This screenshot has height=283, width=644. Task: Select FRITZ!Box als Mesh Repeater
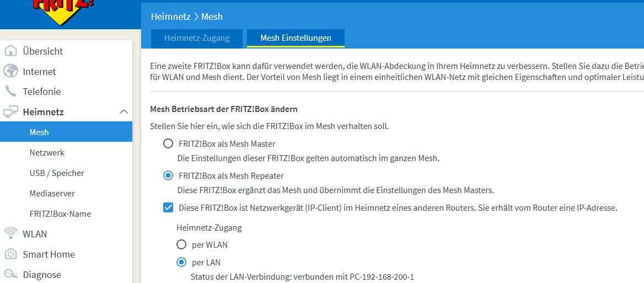tap(168, 176)
